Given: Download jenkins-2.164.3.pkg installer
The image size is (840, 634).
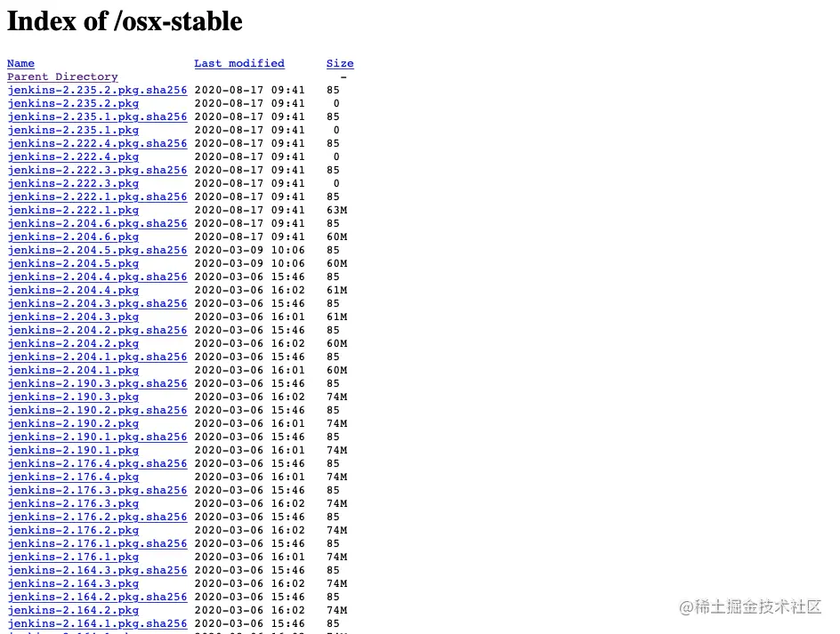Looking at the screenshot, I should [73, 583].
